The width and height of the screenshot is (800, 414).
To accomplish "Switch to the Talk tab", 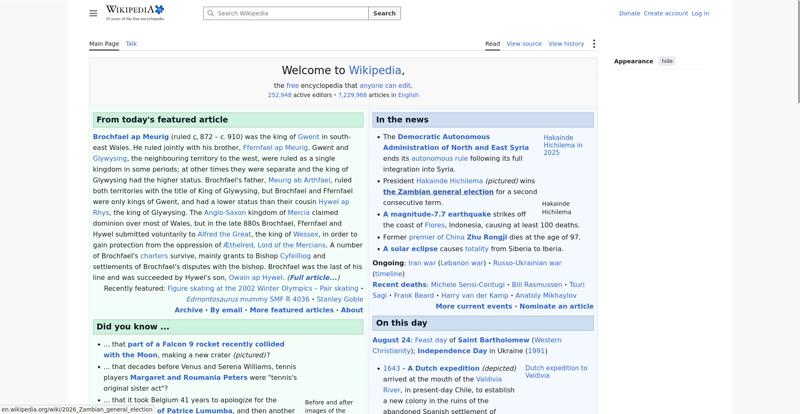I will pyautogui.click(x=131, y=44).
